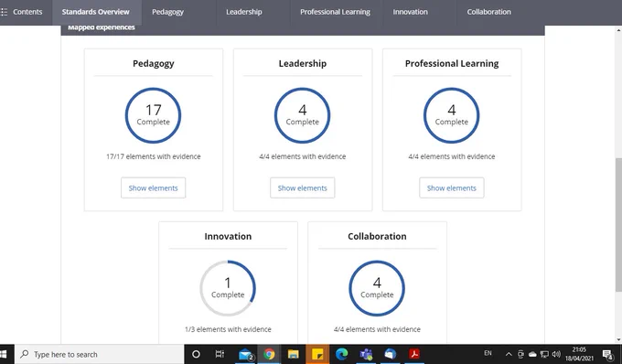The height and width of the screenshot is (364, 622).
Task: Open Microsoft Teams from taskbar
Action: 366,354
